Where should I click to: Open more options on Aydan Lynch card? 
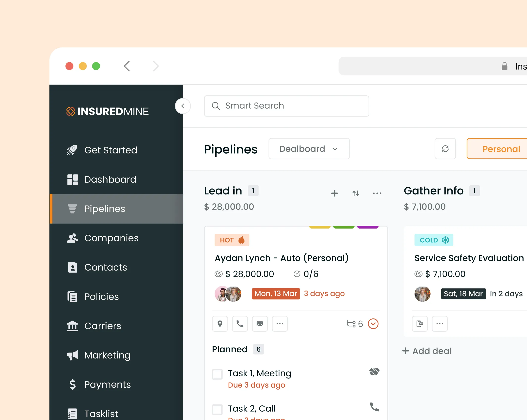tap(280, 324)
